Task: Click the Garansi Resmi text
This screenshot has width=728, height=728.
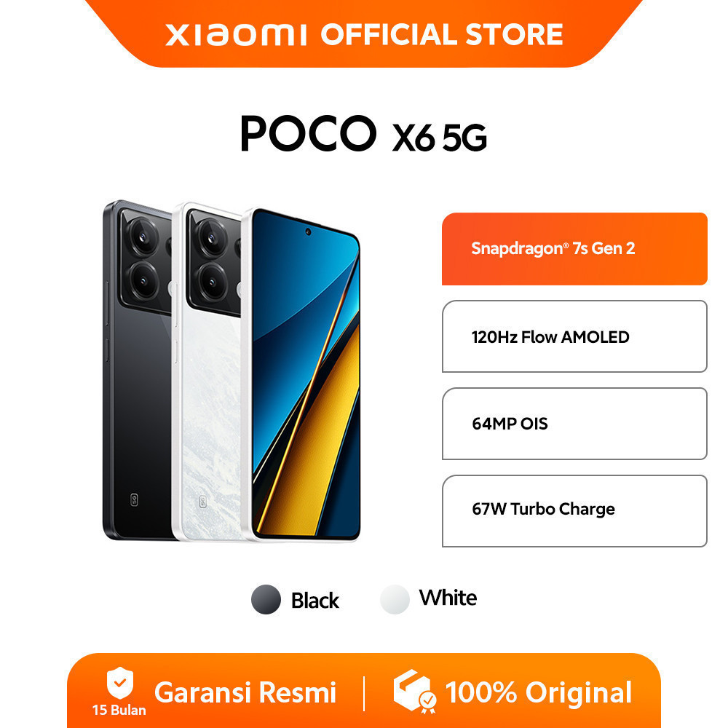Action: [245, 692]
